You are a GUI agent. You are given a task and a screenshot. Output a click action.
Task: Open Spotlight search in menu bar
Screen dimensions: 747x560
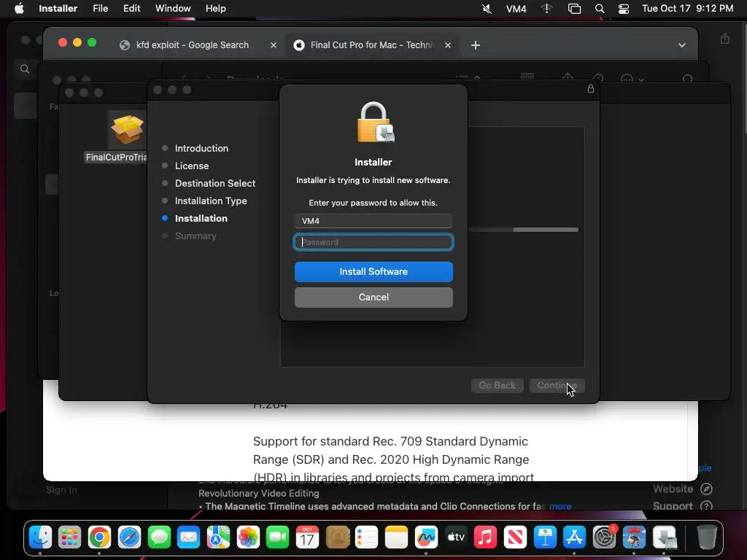[600, 9]
